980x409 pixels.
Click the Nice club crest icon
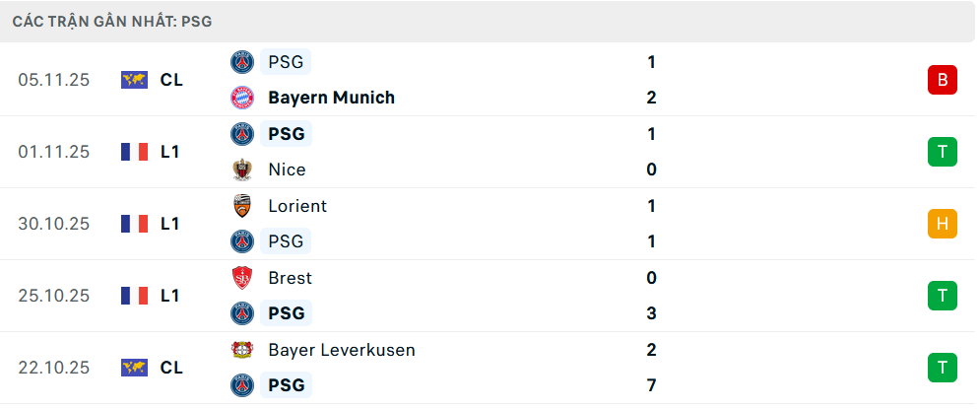coord(241,170)
